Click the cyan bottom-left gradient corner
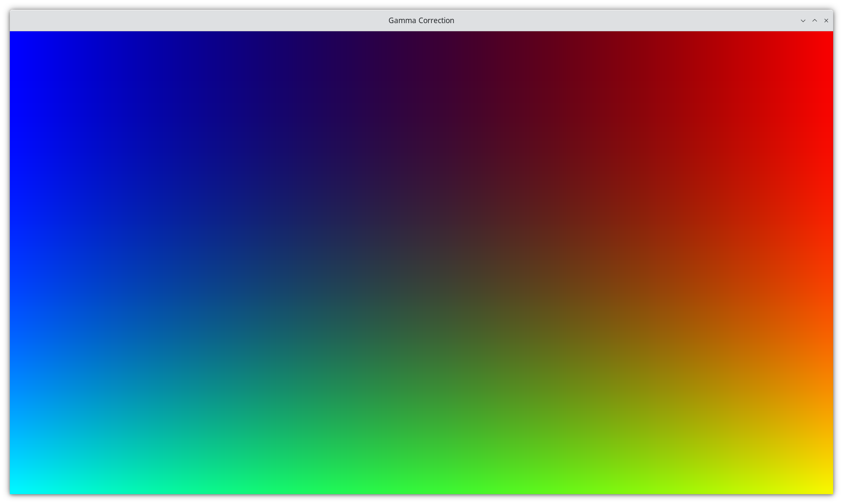Image resolution: width=843 pixels, height=504 pixels. tap(17, 487)
